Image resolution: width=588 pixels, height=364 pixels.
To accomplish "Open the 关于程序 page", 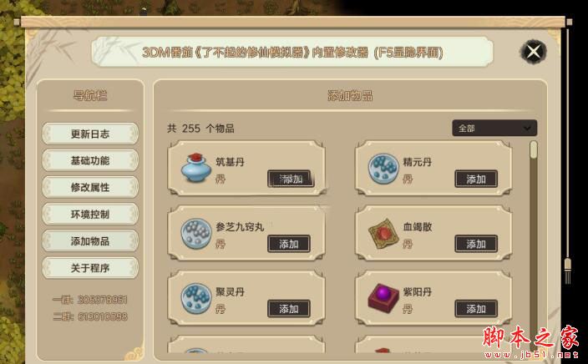I will pos(90,268).
